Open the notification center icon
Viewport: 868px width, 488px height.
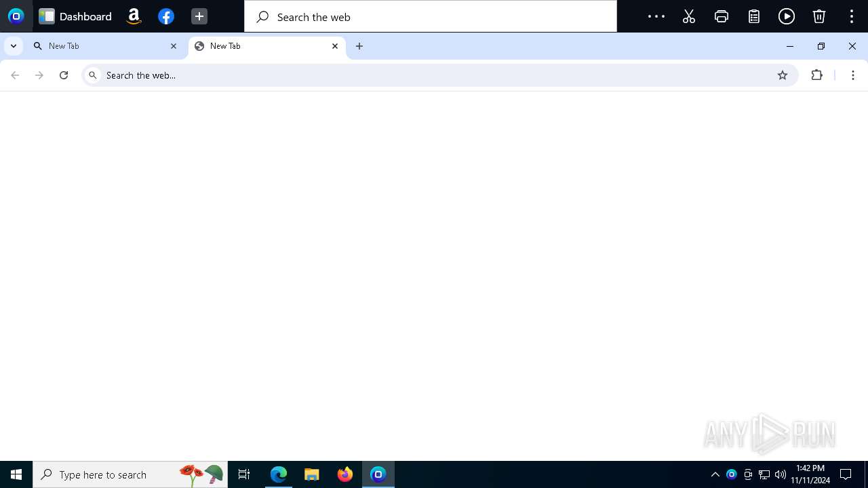[846, 474]
